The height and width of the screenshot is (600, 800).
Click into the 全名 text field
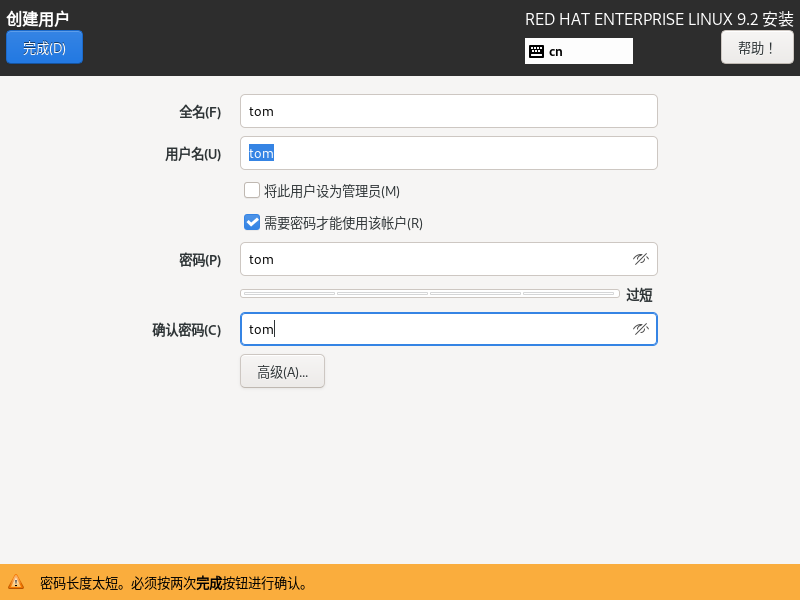(448, 111)
